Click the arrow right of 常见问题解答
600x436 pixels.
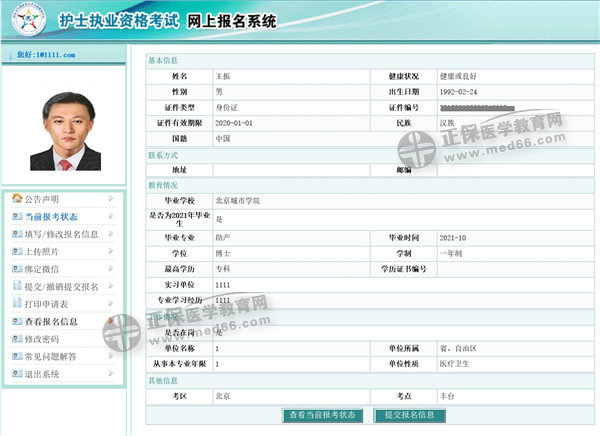[x=111, y=356]
